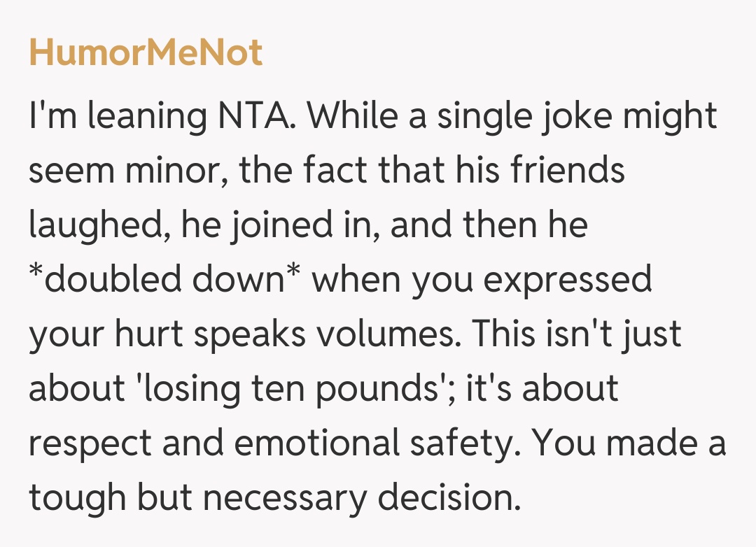Click the words 'You made a'
The image size is (756, 547).
(x=640, y=443)
